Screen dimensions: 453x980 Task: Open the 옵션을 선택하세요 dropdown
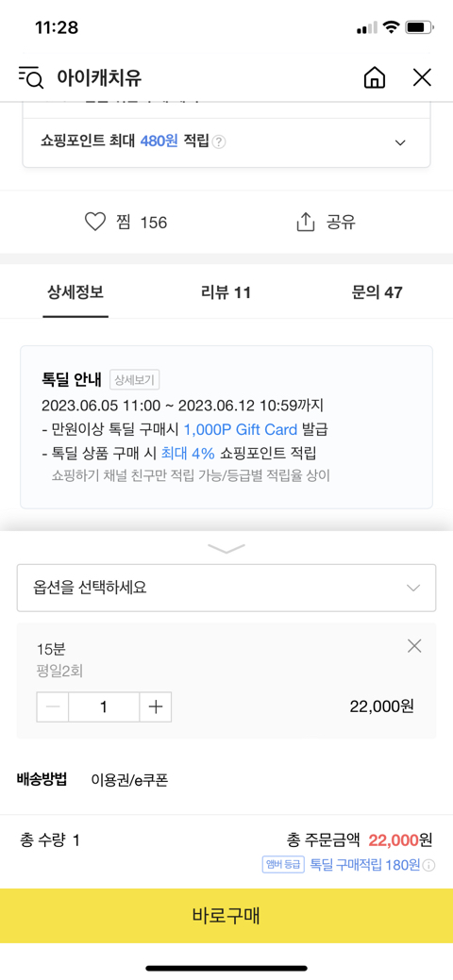pos(226,588)
